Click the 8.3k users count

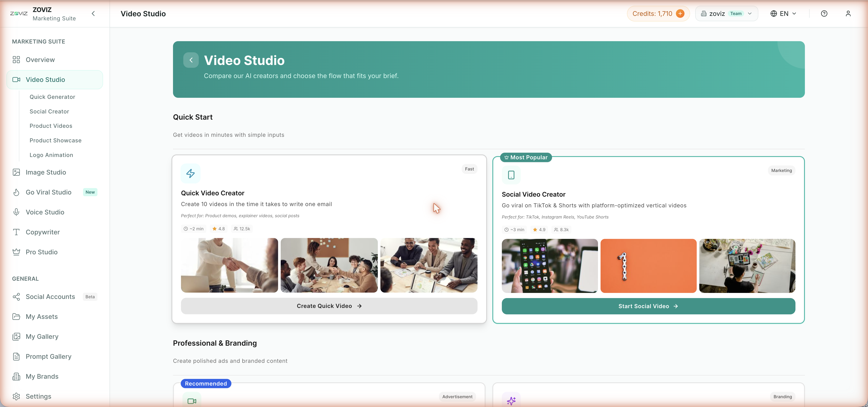point(561,230)
